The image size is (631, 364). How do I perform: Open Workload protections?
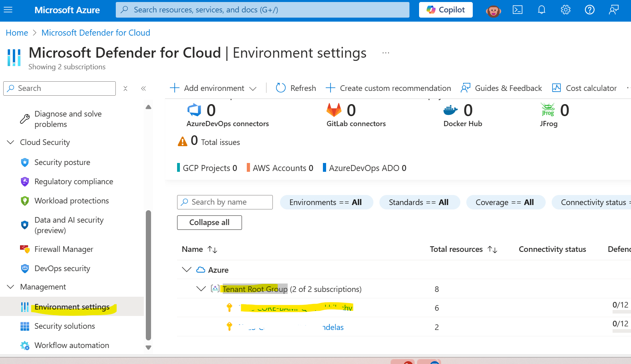tap(72, 201)
